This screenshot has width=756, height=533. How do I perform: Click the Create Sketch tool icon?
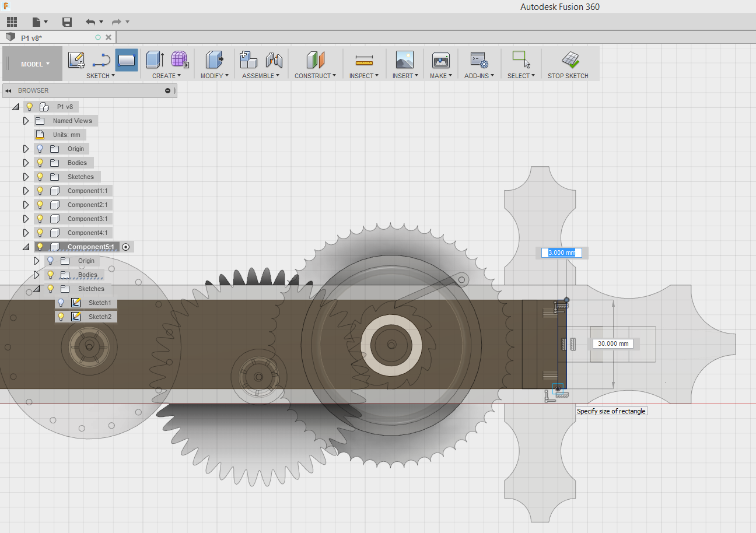(76, 59)
